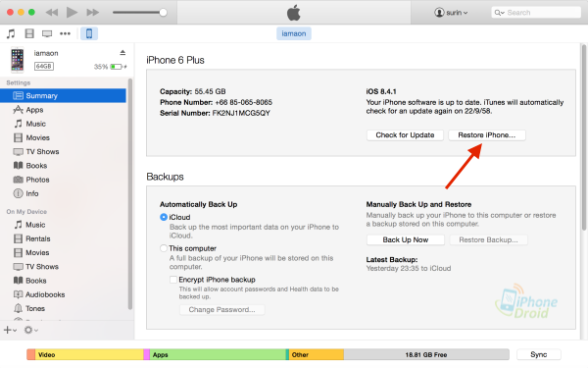Click the Restore Backup... button
Viewport: 588px width, 368px height.
click(x=488, y=239)
